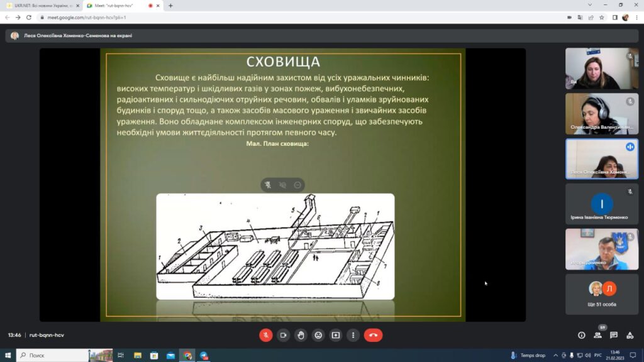The height and width of the screenshot is (362, 644).
Task: Click the present screen button
Action: pos(336,335)
